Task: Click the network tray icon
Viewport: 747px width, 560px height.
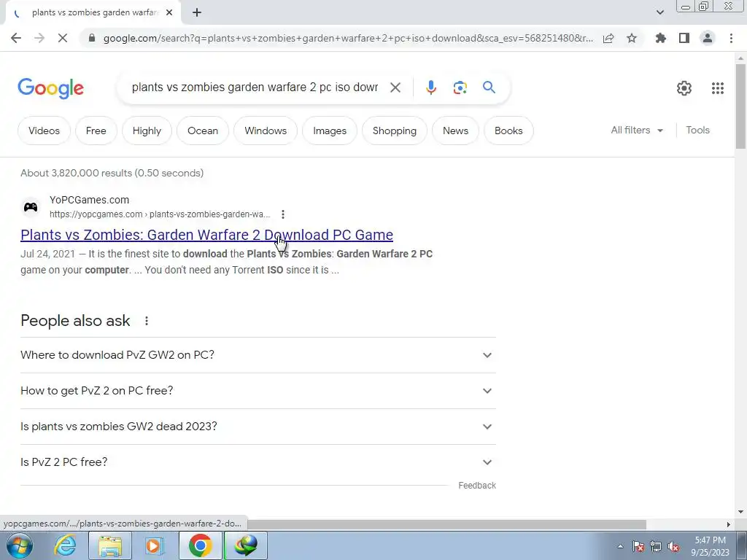Action: pyautogui.click(x=656, y=546)
